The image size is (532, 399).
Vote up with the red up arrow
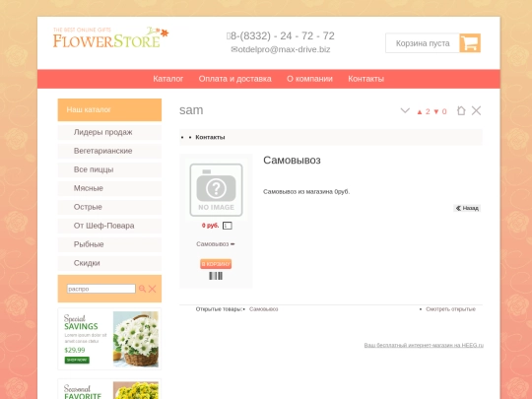click(x=420, y=112)
